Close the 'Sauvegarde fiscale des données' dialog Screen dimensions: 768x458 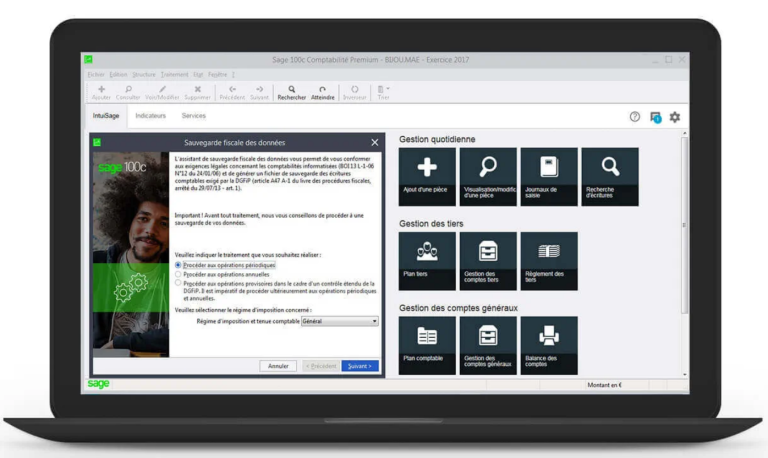coord(375,143)
